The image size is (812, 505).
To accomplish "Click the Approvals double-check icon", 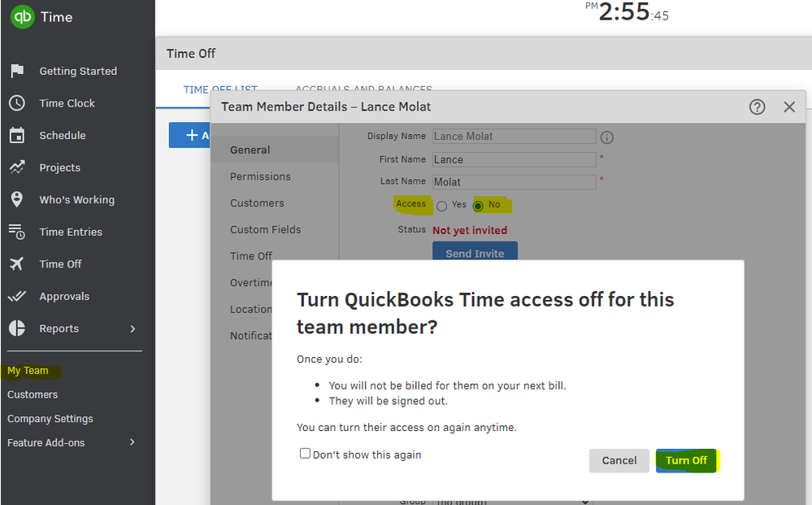I will 17,297.
